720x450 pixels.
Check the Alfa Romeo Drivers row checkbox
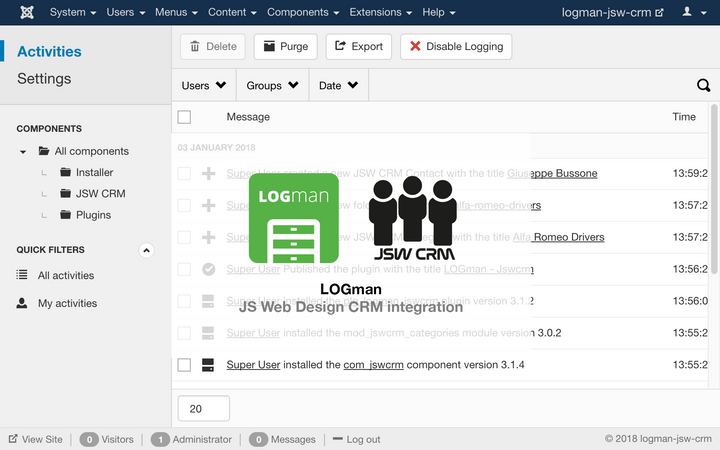(184, 237)
